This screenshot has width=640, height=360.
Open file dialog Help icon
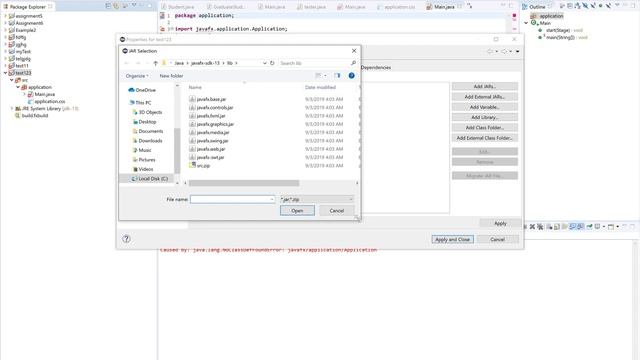click(351, 76)
